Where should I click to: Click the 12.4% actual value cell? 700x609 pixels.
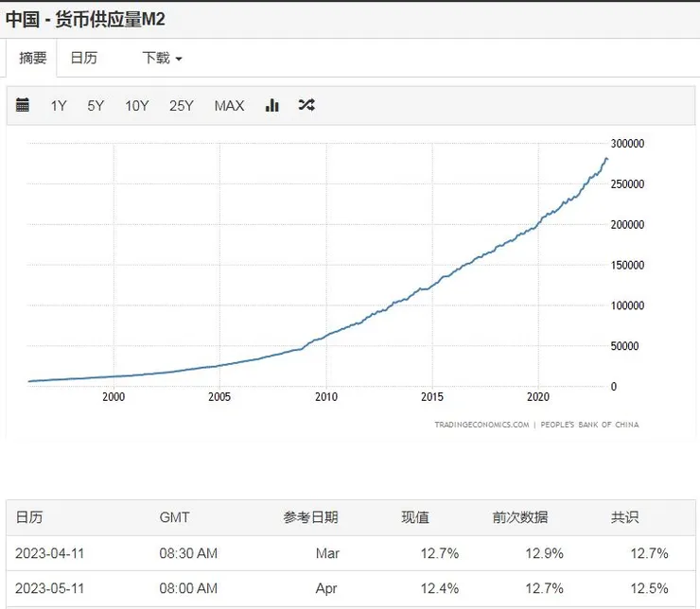440,588
